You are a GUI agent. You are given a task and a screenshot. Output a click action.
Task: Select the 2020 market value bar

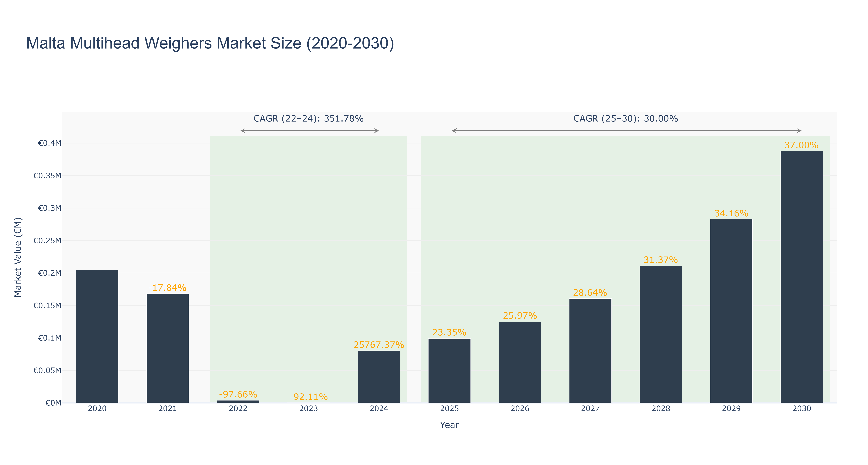(97, 336)
